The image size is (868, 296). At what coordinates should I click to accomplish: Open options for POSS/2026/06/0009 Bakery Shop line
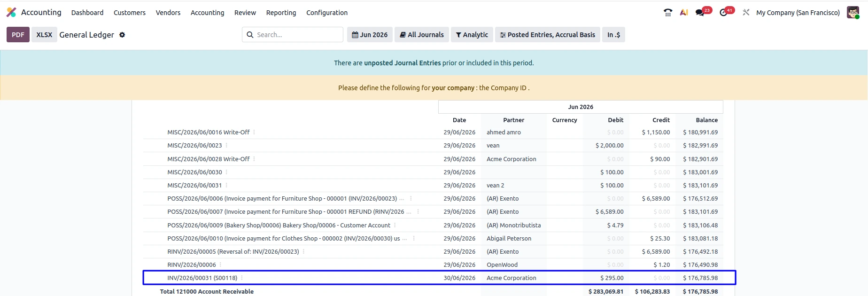(x=395, y=226)
